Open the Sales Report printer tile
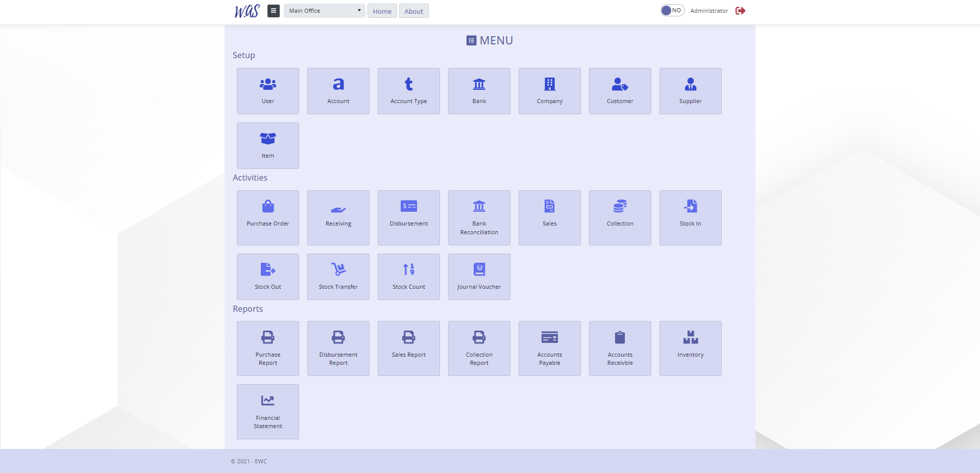Viewport: 980px width, 473px height. pos(408,348)
